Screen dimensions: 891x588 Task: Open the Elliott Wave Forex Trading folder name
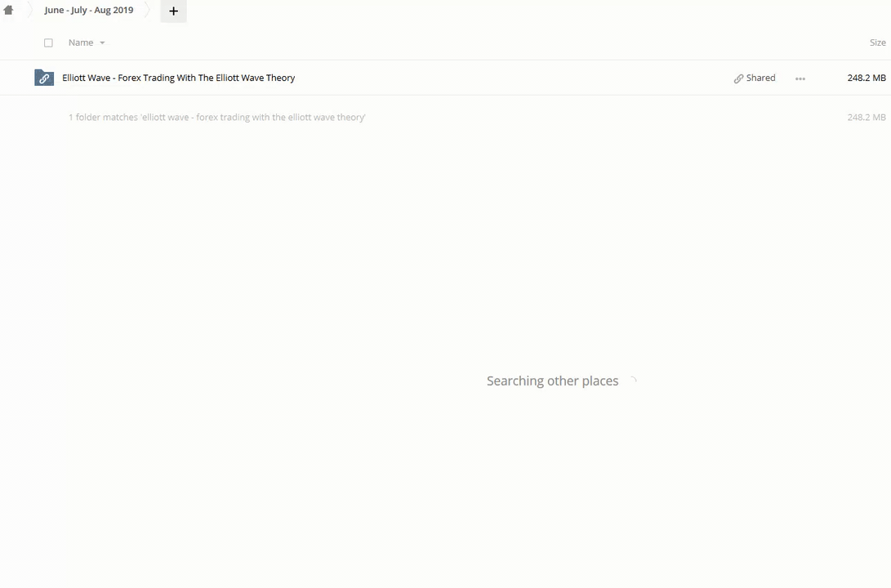click(178, 78)
